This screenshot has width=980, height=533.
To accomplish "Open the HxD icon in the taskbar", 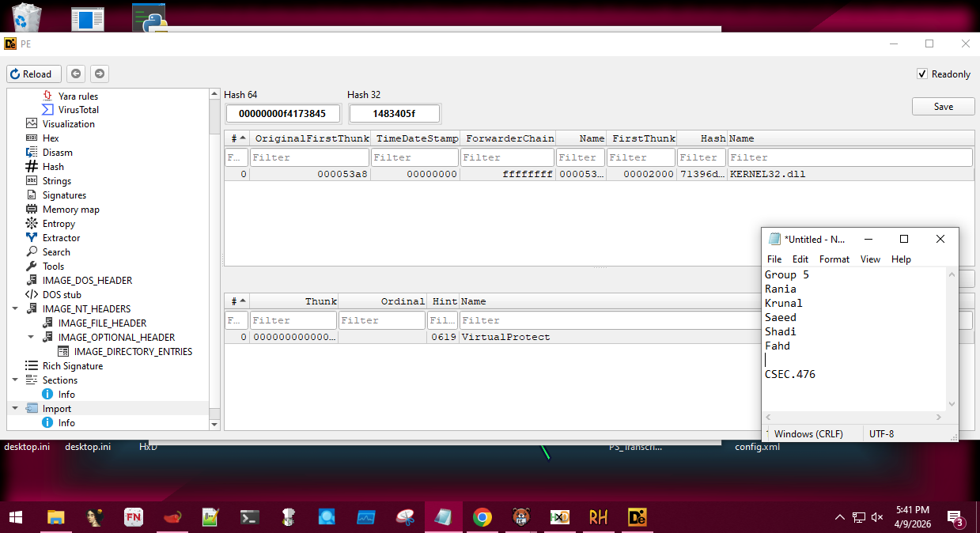I will [x=559, y=517].
